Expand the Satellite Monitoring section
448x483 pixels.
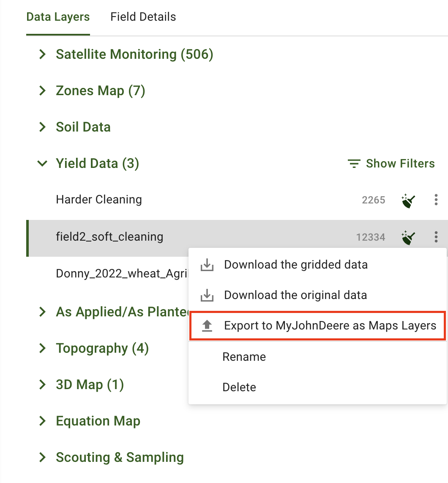[x=42, y=55]
